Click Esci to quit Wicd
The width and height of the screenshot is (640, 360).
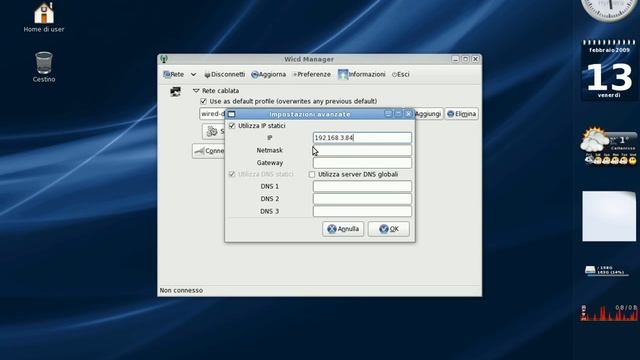(x=400, y=74)
